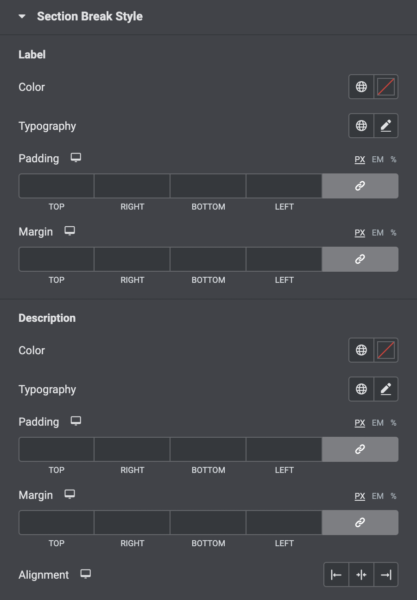Open responsive device selector for Label Margin

70,231
